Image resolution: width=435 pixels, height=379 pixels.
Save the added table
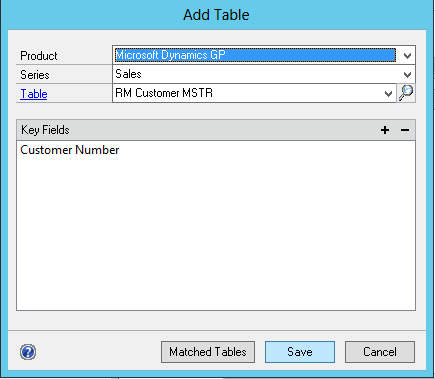point(300,352)
